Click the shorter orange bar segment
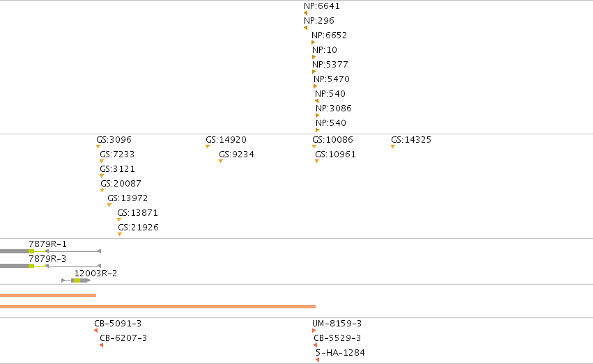 click(48, 295)
